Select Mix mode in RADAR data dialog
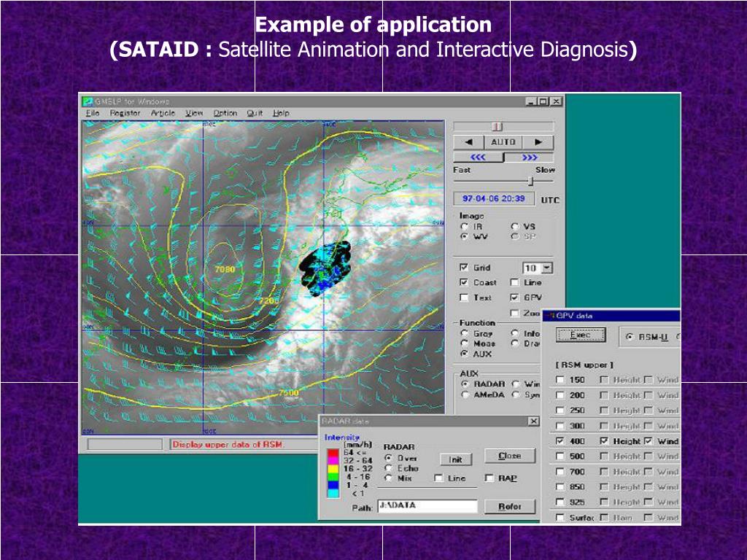This screenshot has width=747, height=560. click(389, 478)
